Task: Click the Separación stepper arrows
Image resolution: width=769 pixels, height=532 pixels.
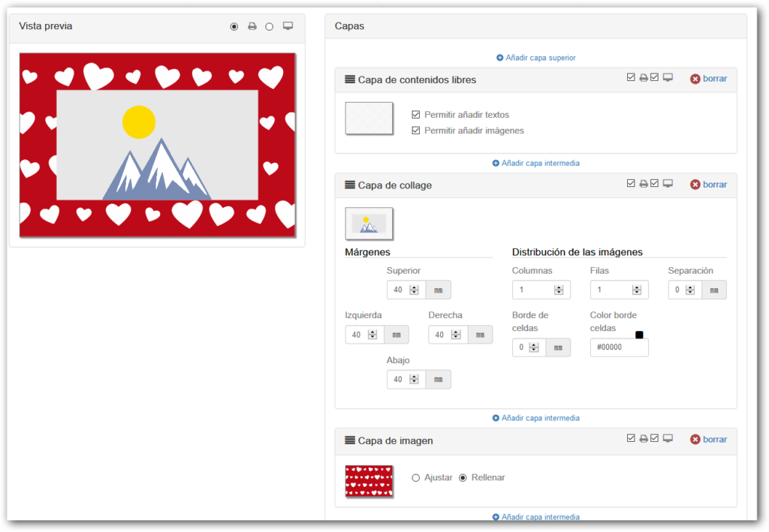Action: (690, 290)
